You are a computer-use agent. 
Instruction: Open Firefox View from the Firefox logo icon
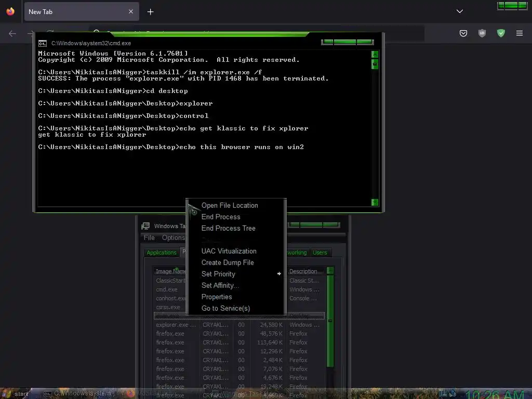coord(10,11)
